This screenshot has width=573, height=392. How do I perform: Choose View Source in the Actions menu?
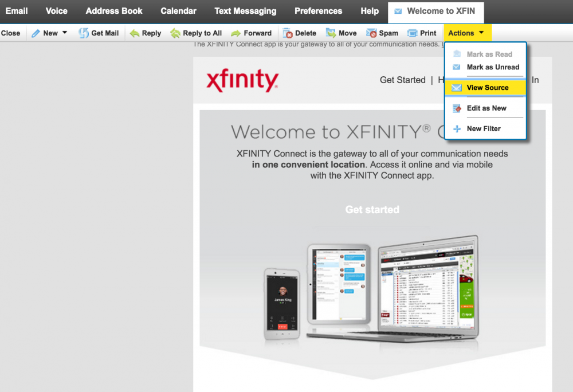coord(485,88)
